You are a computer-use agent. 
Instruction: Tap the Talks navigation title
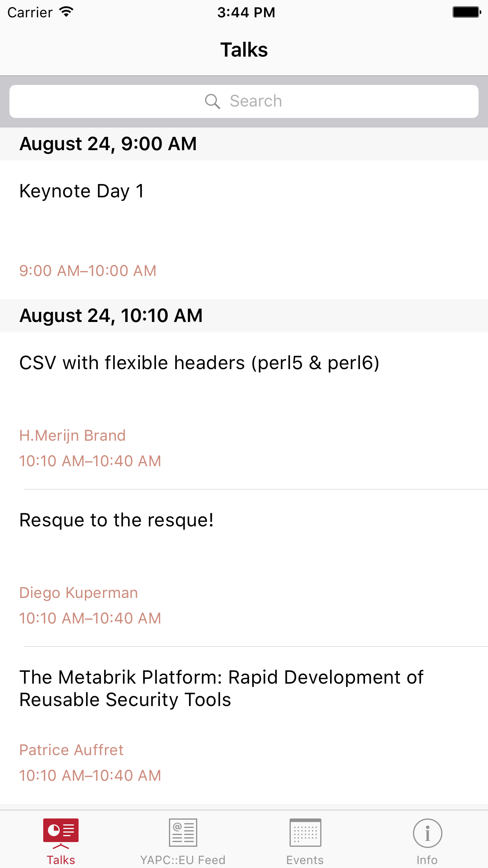pyautogui.click(x=244, y=50)
